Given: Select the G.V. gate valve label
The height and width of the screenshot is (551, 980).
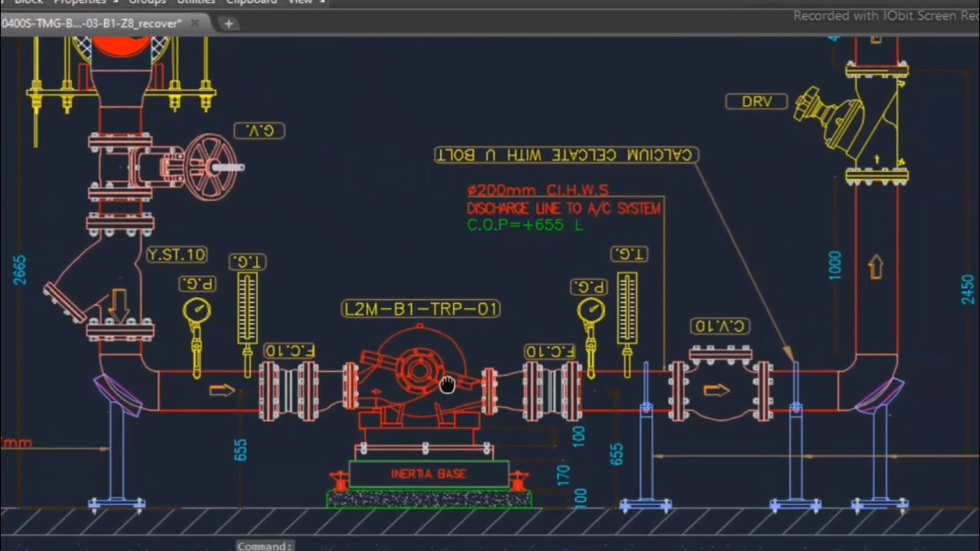Looking at the screenshot, I should point(259,131).
